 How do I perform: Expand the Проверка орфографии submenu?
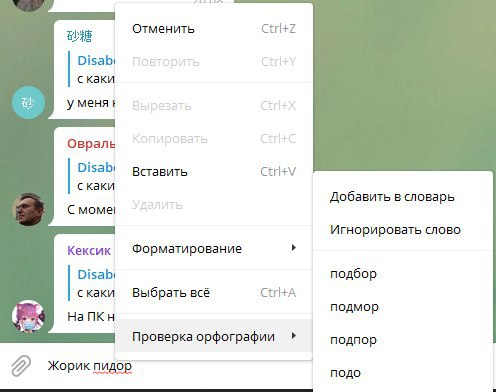coord(214,336)
